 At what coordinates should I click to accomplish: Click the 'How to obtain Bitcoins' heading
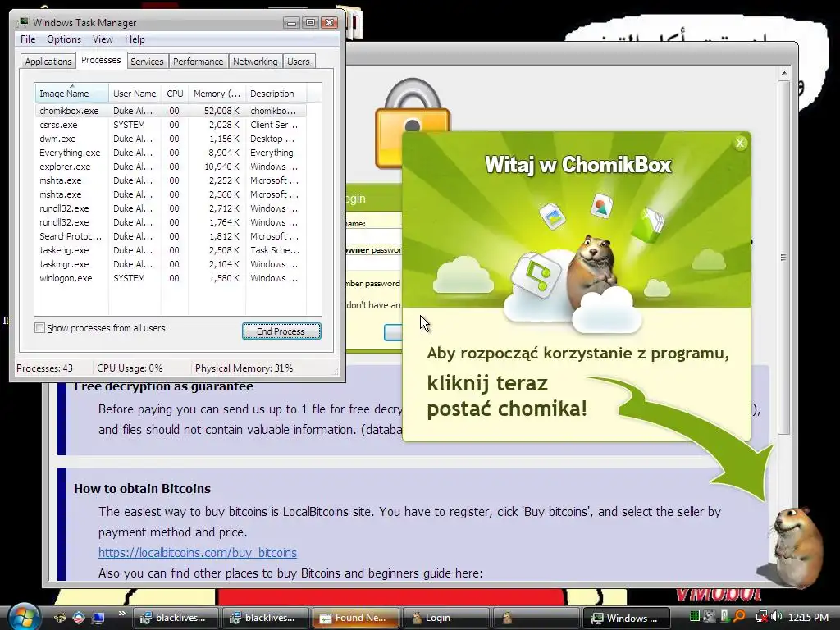(x=142, y=489)
